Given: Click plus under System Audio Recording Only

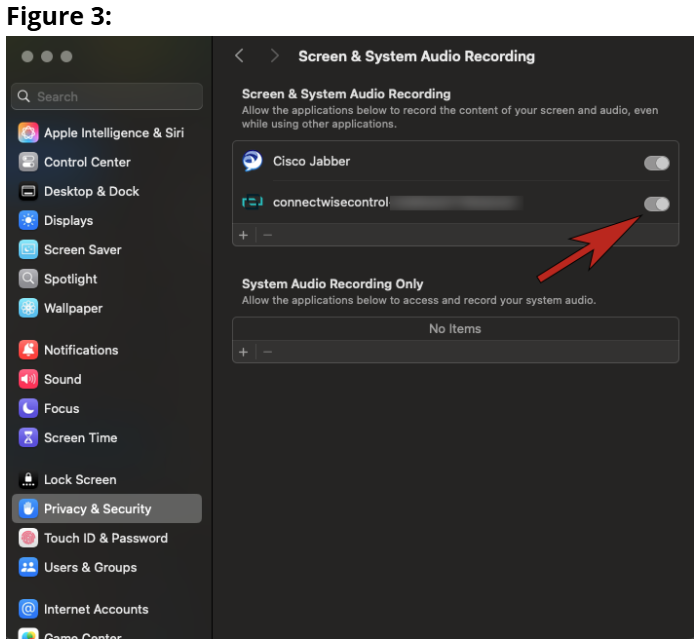Looking at the screenshot, I should [243, 352].
